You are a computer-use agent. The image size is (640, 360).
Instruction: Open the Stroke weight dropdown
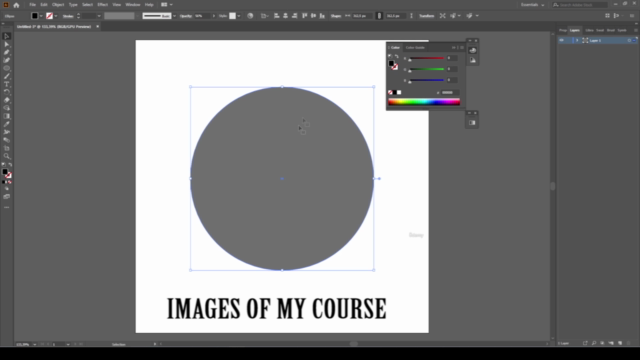[x=99, y=16]
